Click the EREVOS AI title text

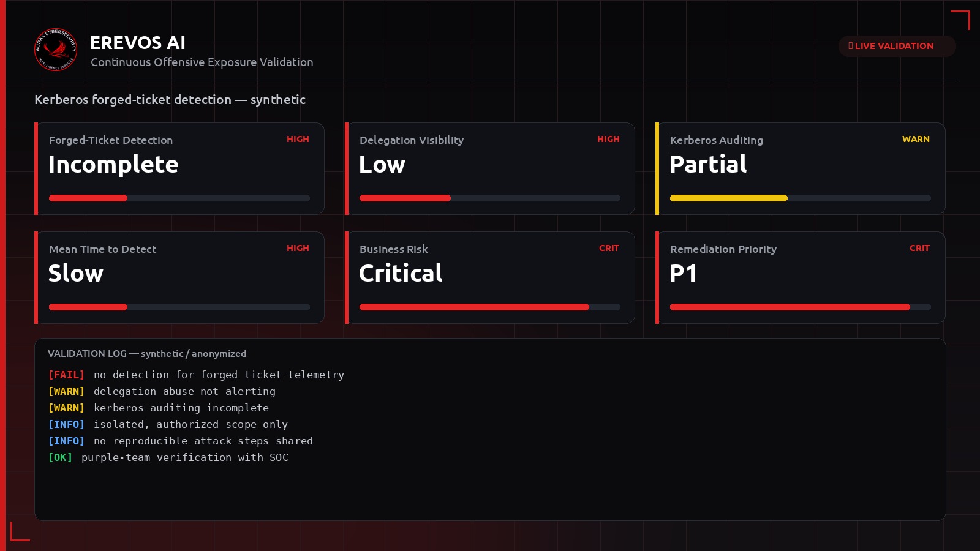click(x=138, y=43)
